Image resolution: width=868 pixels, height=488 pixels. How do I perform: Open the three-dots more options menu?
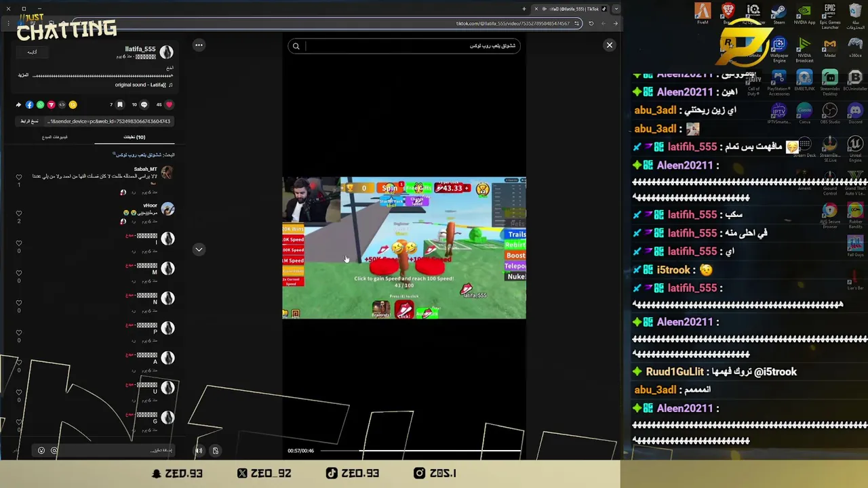tap(199, 45)
